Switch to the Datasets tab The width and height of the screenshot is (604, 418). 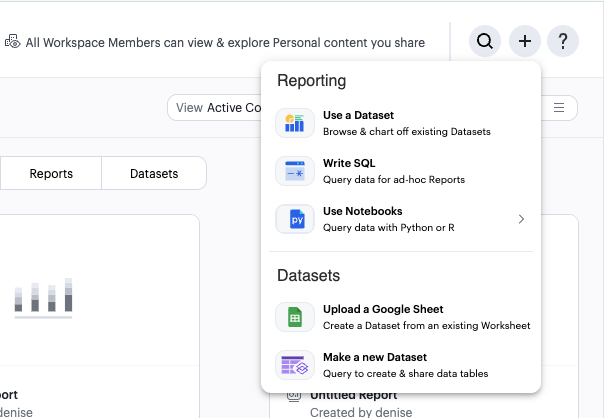click(x=154, y=173)
